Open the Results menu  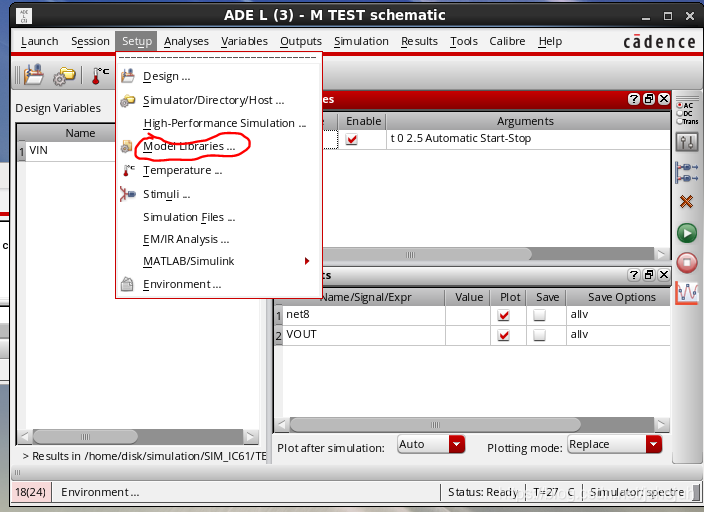click(x=419, y=41)
